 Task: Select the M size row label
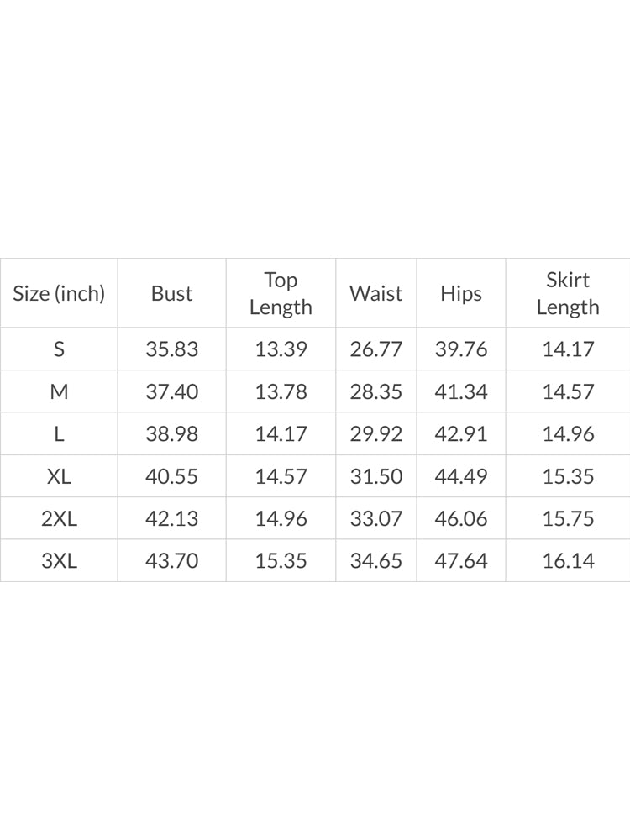coord(59,391)
